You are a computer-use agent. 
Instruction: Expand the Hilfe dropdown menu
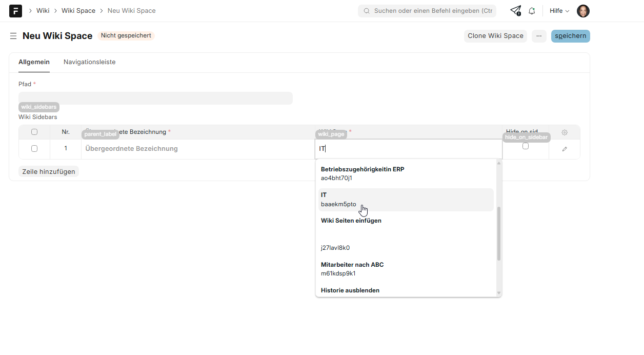[x=559, y=11]
